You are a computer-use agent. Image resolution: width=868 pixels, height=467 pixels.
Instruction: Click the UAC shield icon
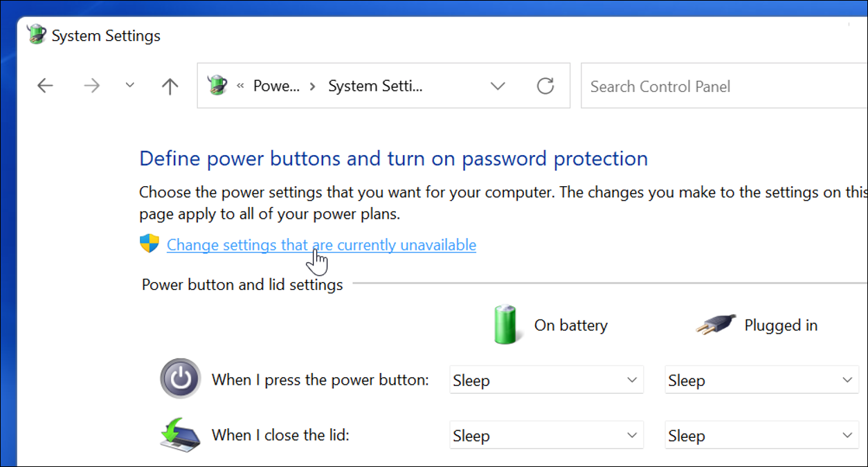150,244
